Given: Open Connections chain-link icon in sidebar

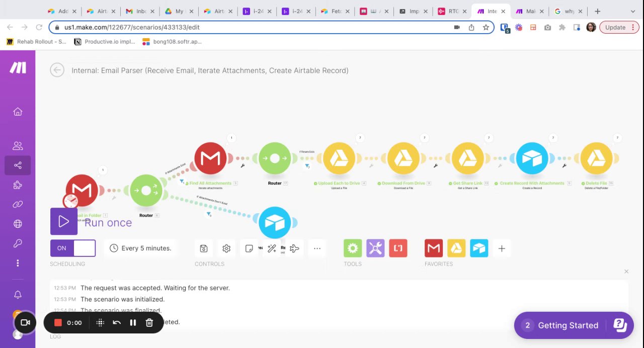Looking at the screenshot, I should point(18,204).
